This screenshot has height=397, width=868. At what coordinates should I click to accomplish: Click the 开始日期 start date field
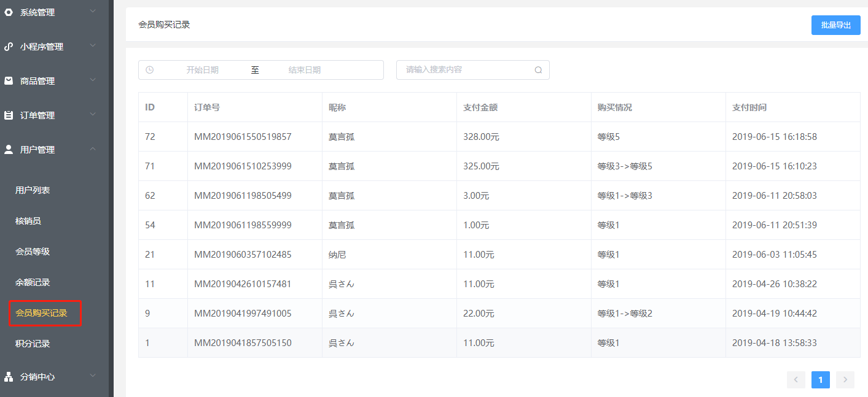pyautogui.click(x=202, y=70)
